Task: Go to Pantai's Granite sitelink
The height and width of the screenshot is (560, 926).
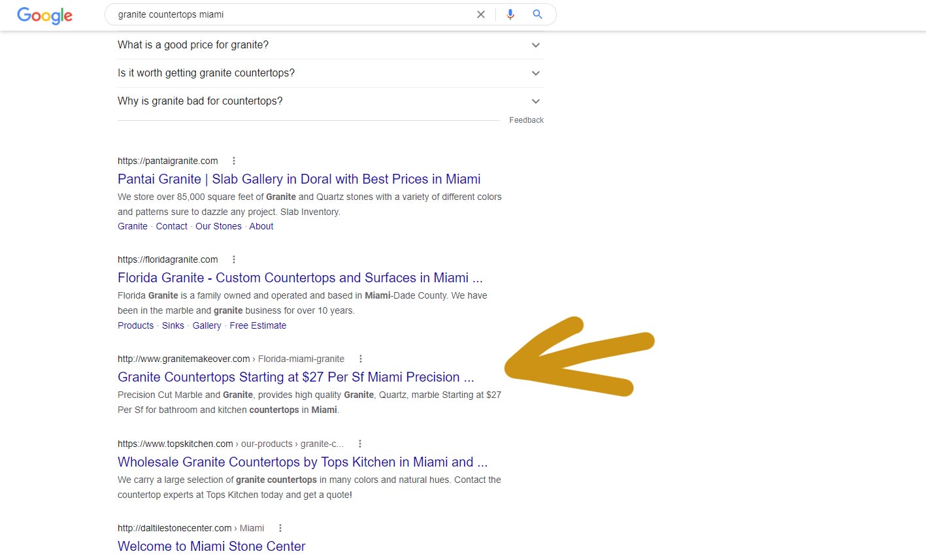Action: point(133,226)
